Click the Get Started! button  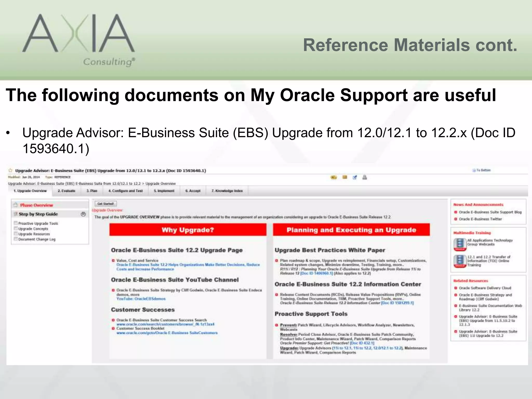105,204
